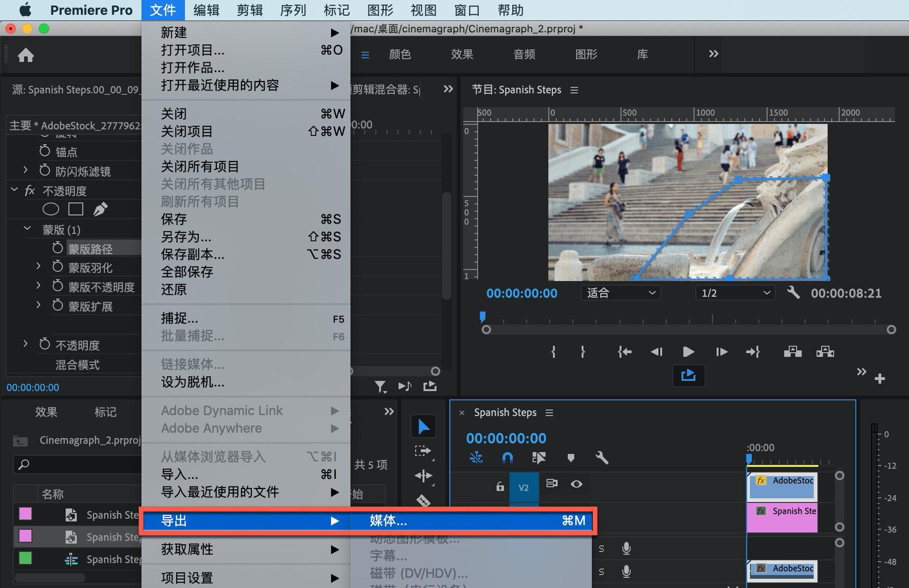Step back one frame

(x=657, y=352)
